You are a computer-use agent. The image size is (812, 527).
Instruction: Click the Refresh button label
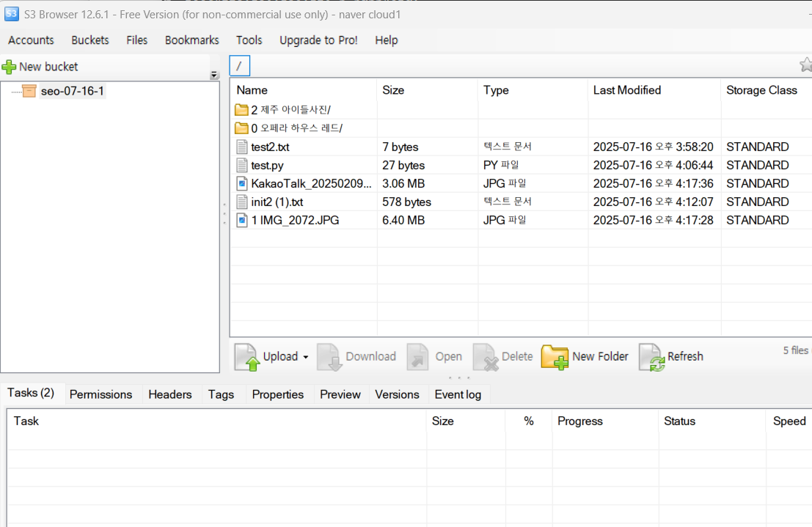pos(685,357)
